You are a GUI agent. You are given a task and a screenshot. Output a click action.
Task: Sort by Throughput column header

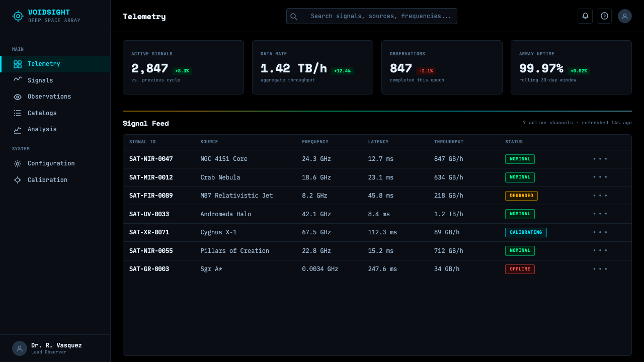[x=449, y=142]
